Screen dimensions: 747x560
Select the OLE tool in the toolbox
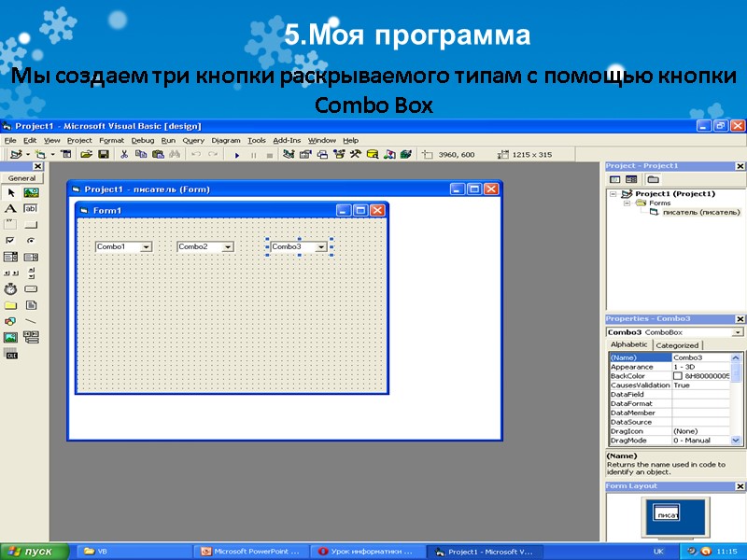[x=10, y=354]
